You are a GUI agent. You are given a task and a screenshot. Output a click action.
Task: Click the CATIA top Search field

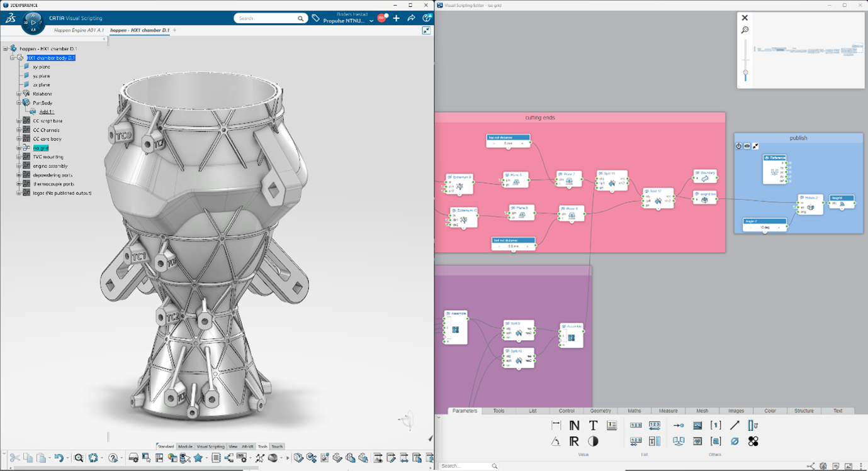(x=271, y=18)
